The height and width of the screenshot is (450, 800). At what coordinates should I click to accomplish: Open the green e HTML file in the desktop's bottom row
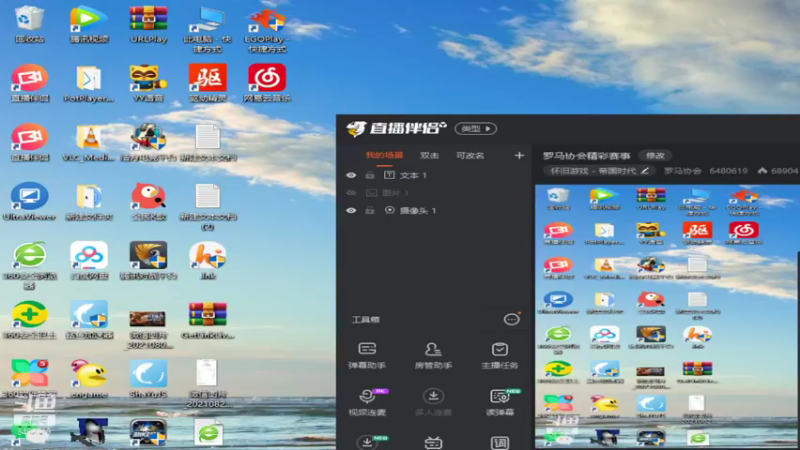(208, 433)
